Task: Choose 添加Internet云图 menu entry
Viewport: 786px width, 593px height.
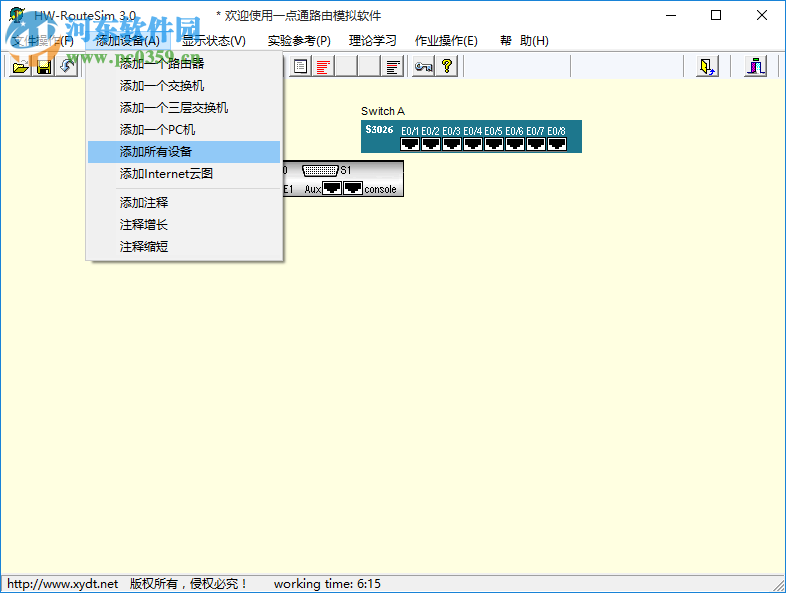Action: click(184, 174)
